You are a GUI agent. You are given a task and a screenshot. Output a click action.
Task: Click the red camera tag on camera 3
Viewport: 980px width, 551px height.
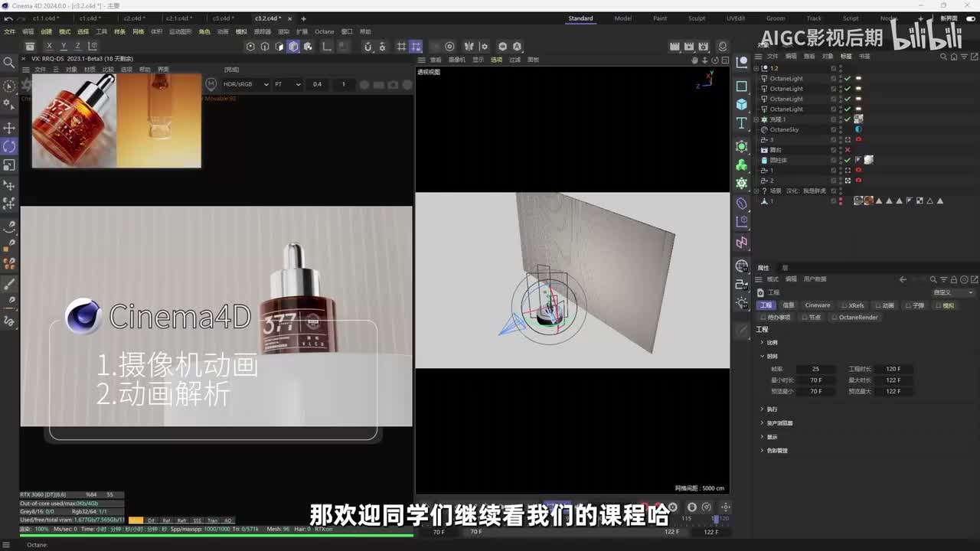click(858, 140)
